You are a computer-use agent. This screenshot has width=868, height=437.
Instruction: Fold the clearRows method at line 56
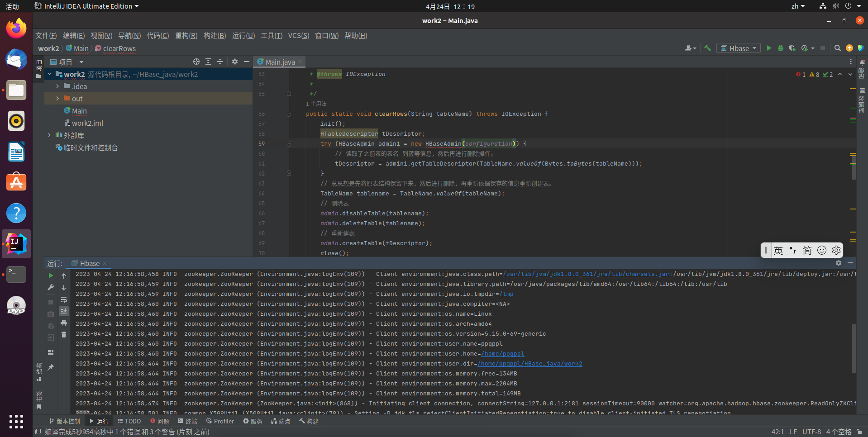289,114
